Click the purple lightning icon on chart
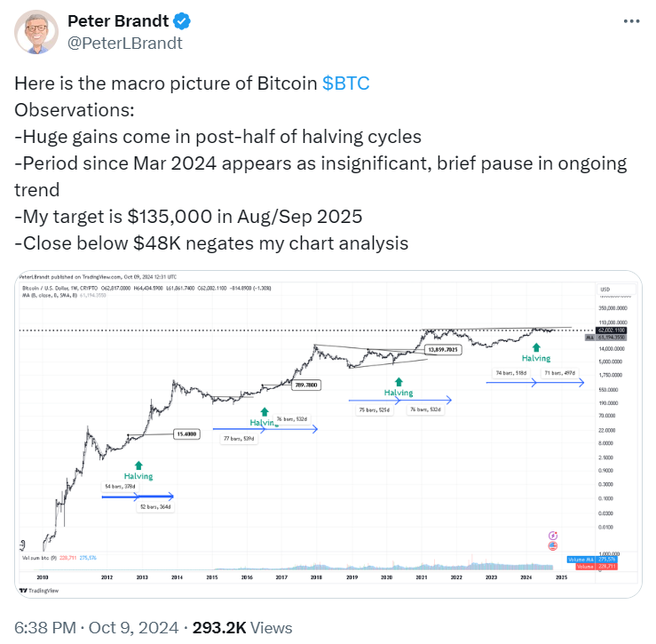The image size is (656, 644). click(553, 536)
